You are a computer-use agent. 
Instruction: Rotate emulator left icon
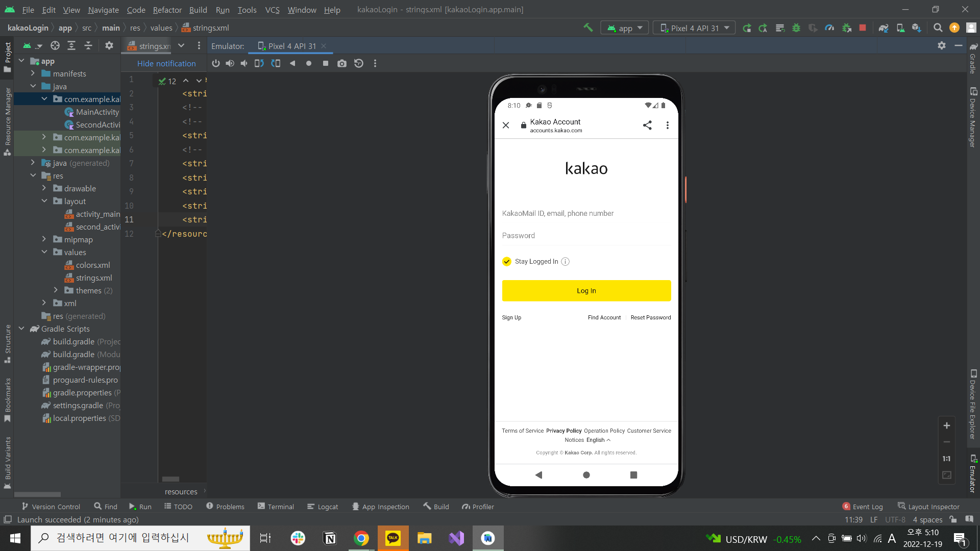pyautogui.click(x=259, y=63)
